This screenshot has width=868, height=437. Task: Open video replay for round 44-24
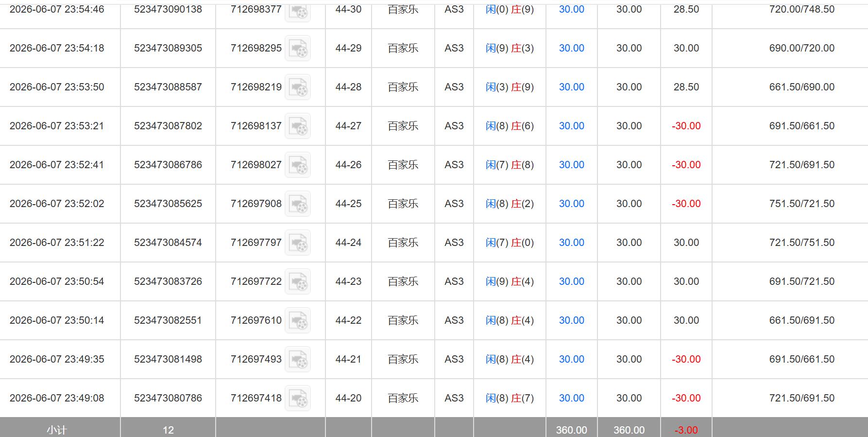[298, 243]
